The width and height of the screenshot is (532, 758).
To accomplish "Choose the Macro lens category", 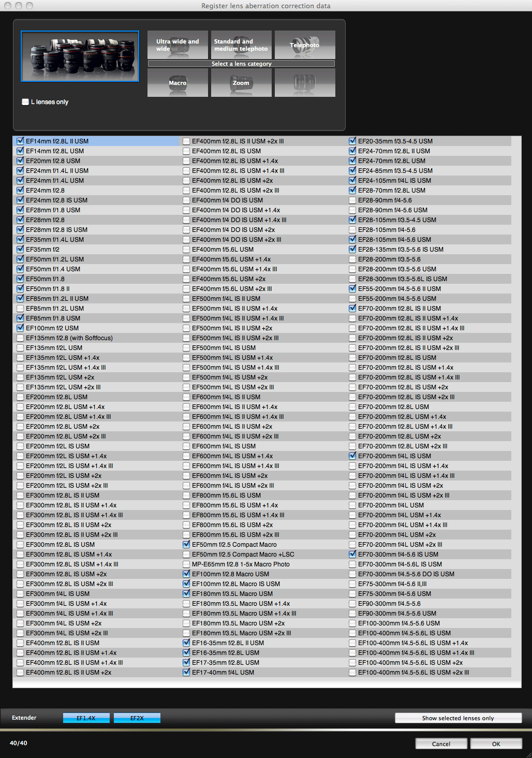I will click(178, 83).
